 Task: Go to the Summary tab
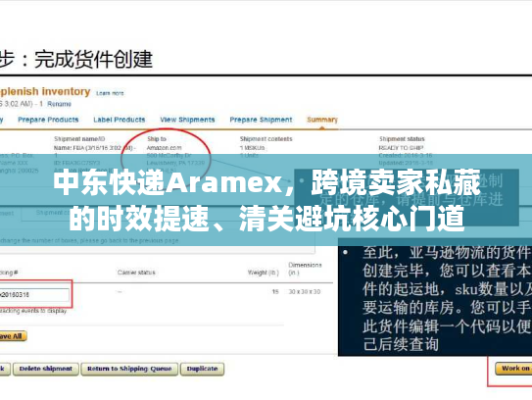322,120
